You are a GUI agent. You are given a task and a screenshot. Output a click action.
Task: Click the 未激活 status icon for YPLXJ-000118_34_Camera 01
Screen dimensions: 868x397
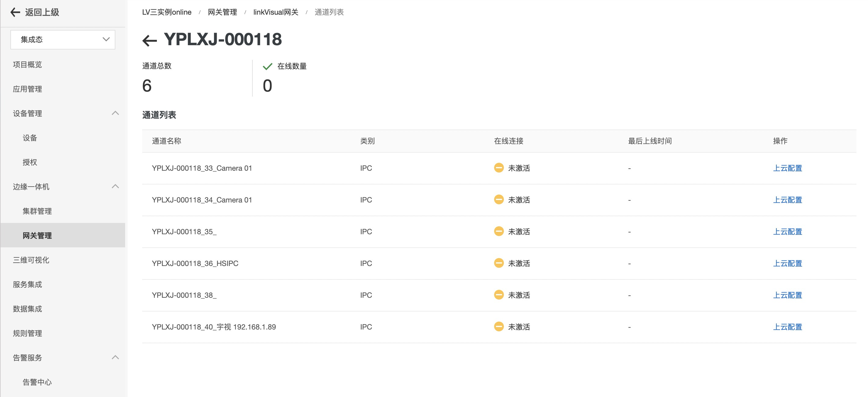499,199
